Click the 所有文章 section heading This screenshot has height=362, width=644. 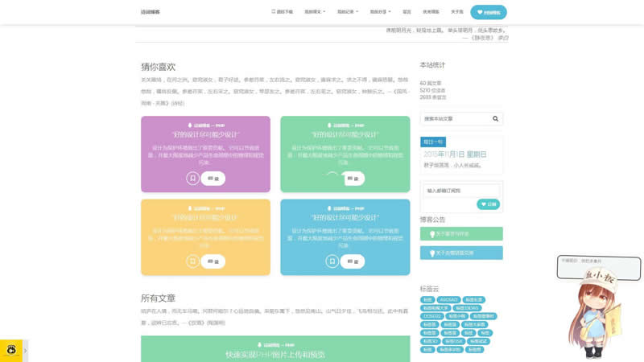[158, 298]
